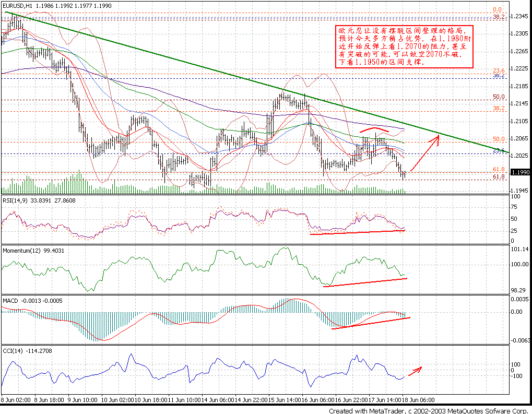Select the 9 Jun 10:00 time label

[82, 400]
